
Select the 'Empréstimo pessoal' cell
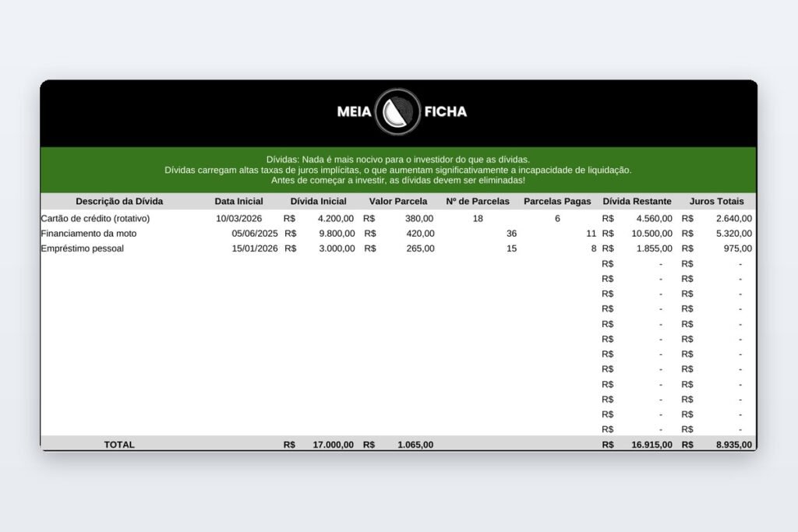point(82,248)
